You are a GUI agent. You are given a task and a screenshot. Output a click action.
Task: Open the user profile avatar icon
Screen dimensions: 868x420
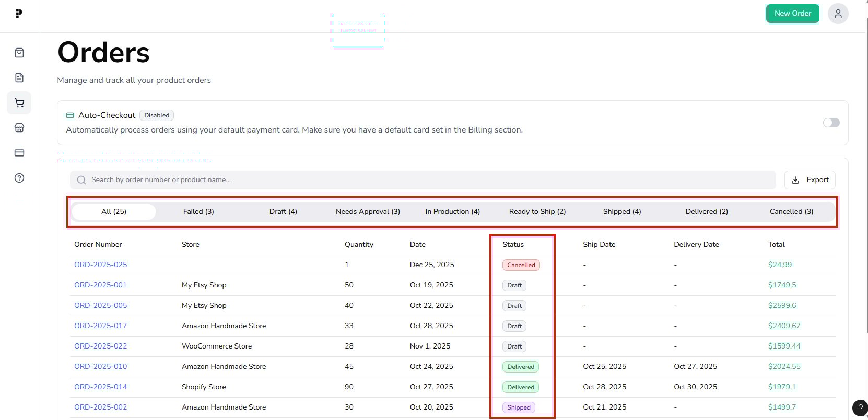[838, 14]
